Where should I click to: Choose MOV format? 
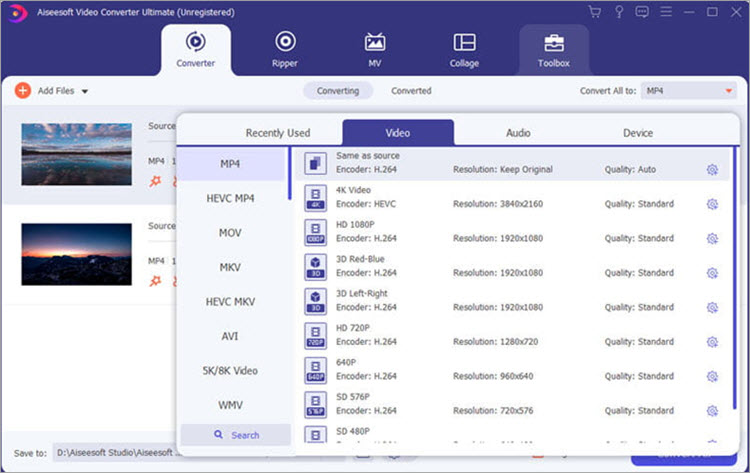tap(230, 232)
